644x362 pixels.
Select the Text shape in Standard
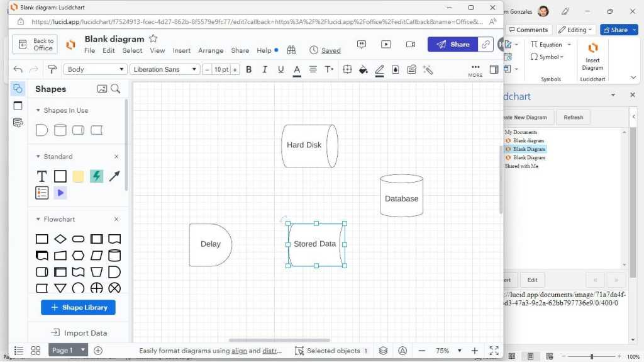point(42,177)
